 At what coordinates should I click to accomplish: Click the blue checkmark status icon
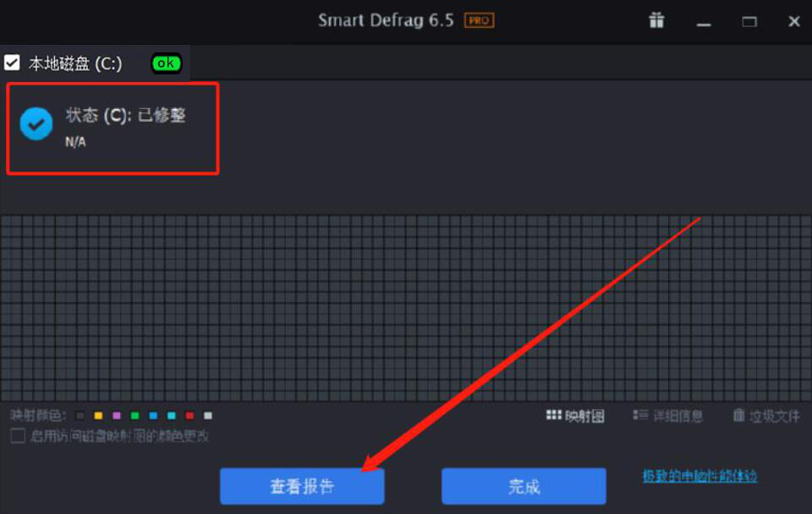36,123
